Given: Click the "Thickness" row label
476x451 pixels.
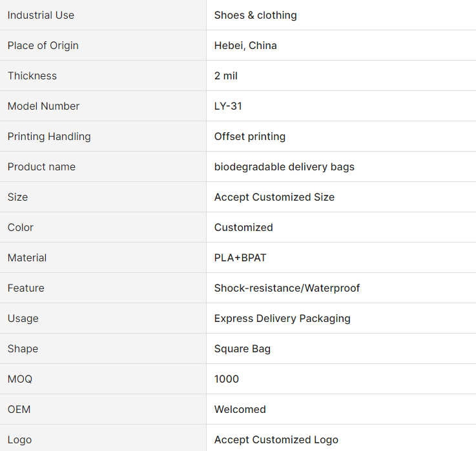Looking at the screenshot, I should [32, 75].
